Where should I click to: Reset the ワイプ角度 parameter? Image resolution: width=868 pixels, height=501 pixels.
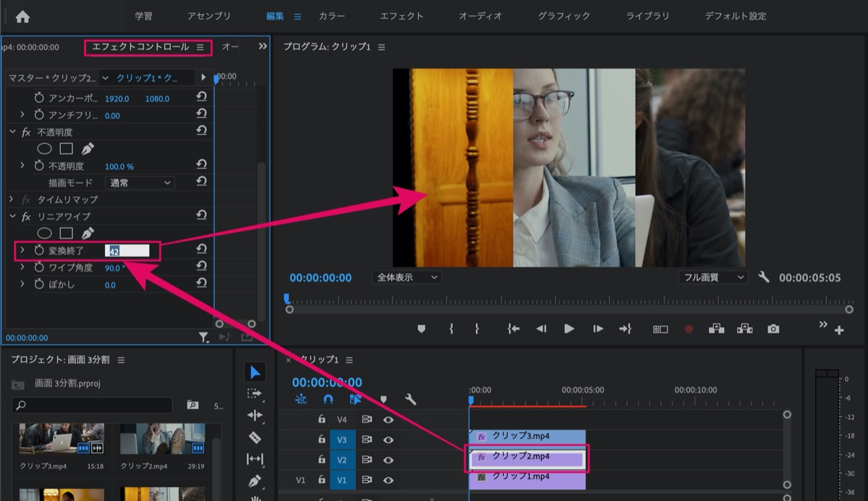point(202,267)
